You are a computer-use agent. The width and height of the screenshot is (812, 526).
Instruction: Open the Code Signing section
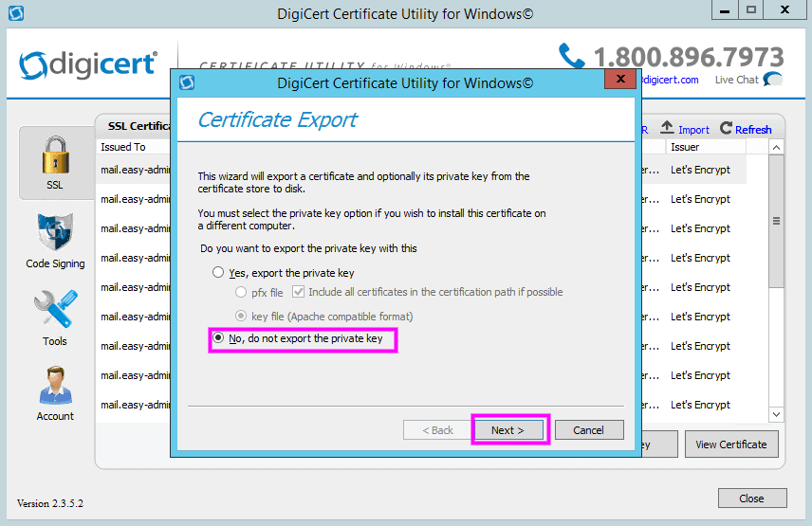point(55,241)
